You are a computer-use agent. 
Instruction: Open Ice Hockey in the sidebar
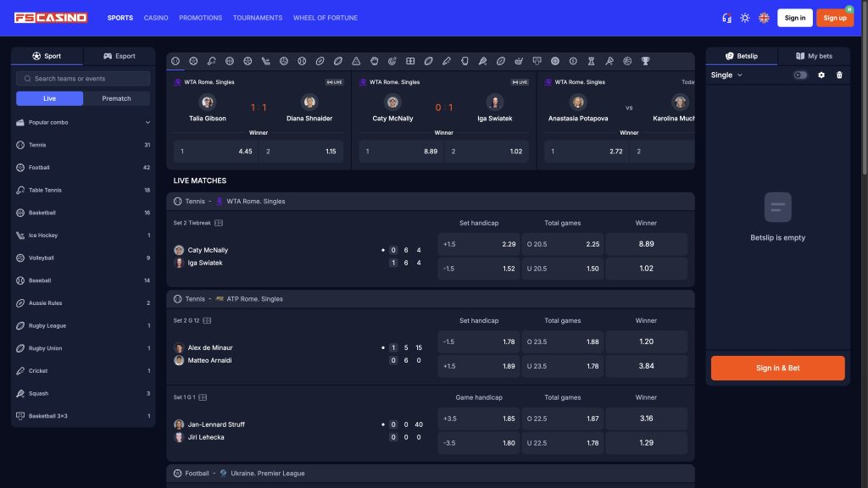tap(83, 236)
